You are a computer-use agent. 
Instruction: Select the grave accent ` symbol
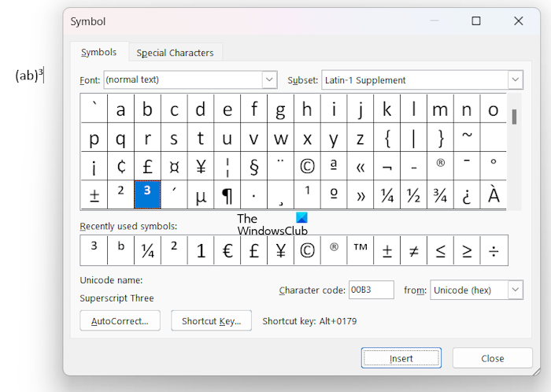point(94,108)
